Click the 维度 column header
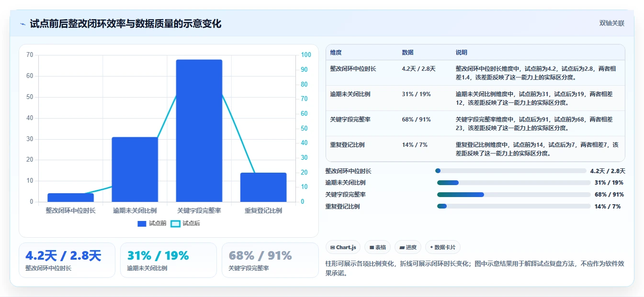Viewport: 644px width, 297px height. tap(336, 53)
